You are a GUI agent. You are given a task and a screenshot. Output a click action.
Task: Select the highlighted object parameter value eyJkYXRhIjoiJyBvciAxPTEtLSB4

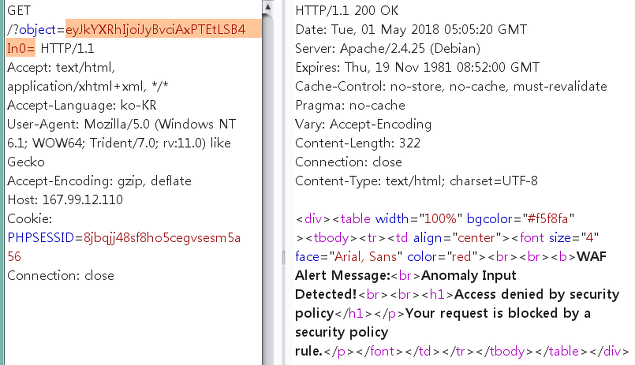pos(156,30)
